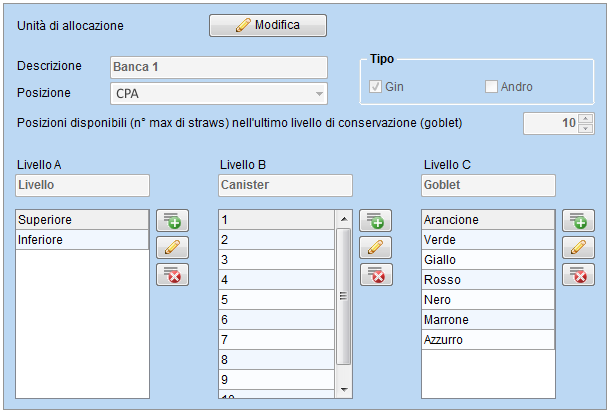Open the Posizione CPA dropdown
The width and height of the screenshot is (610, 414).
(219, 93)
